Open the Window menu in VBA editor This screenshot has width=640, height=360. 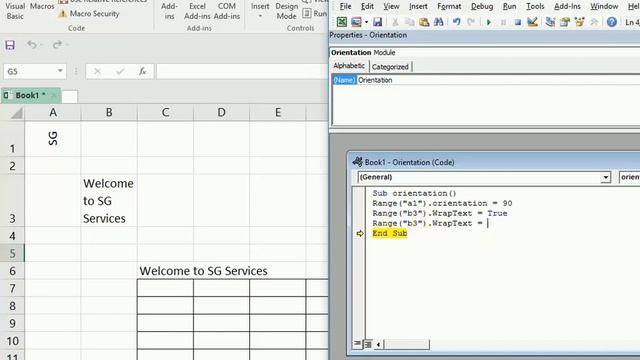[x=604, y=7]
